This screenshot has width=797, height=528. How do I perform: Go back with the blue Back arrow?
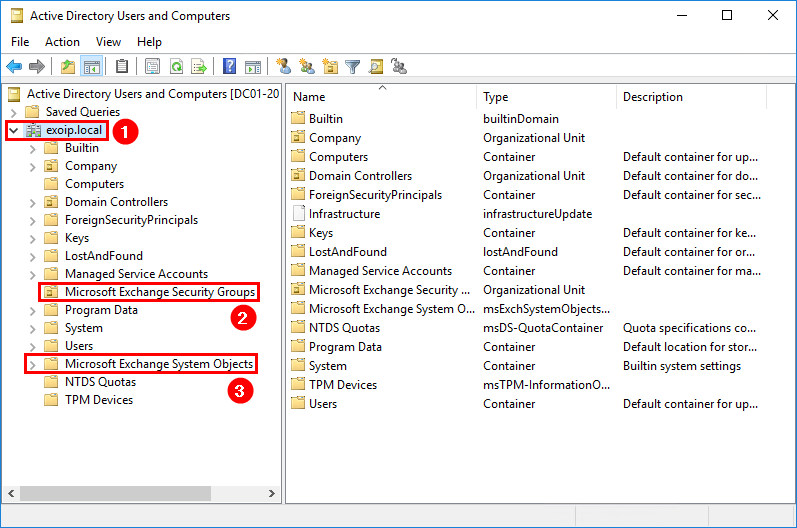coord(14,67)
